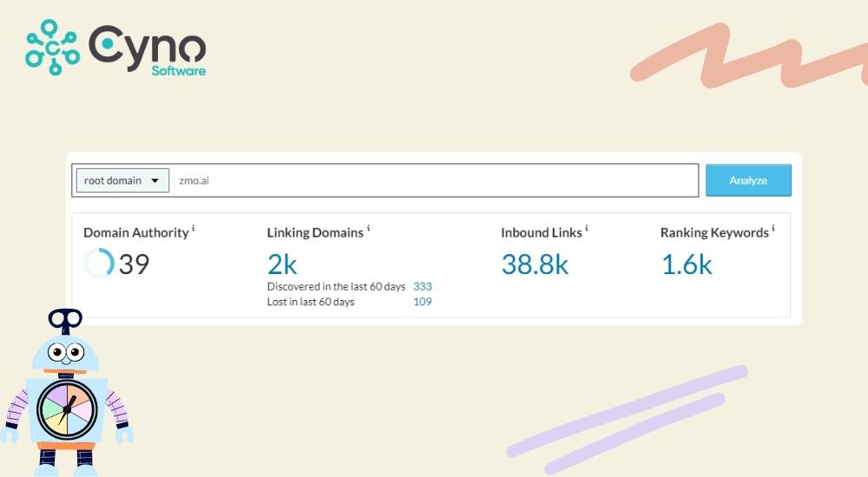Click the info icon beside Domain Authority
This screenshot has width=868, height=477.
(x=194, y=229)
